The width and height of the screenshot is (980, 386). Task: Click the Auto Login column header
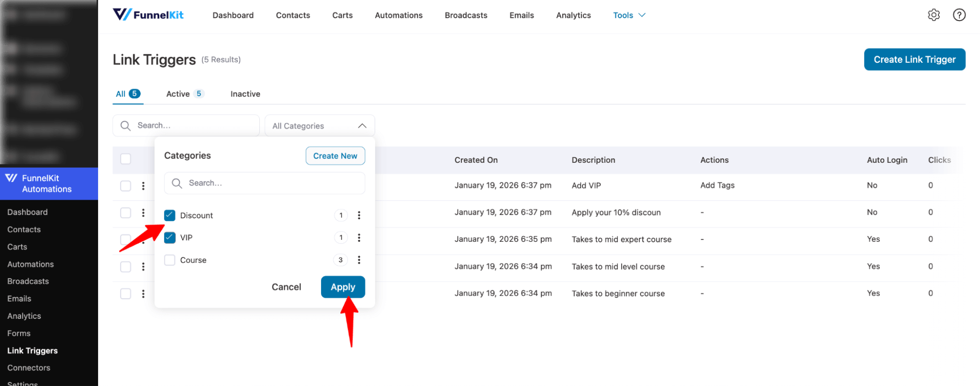(887, 160)
